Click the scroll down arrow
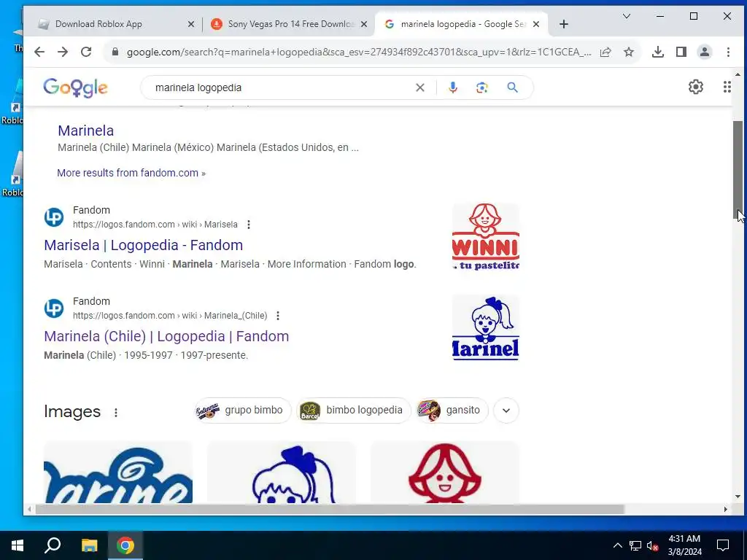Screen dimensions: 747x560 click(738, 497)
